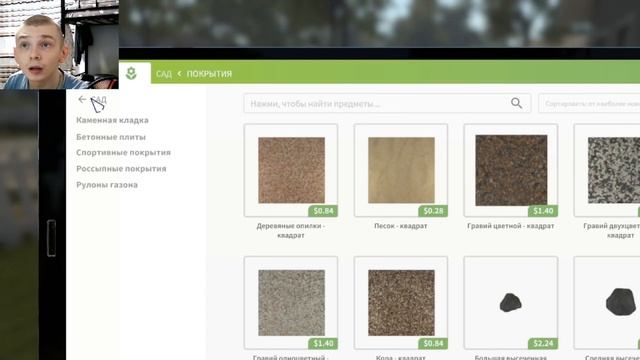Focus the item search input field
640x360 pixels.
[x=387, y=103]
